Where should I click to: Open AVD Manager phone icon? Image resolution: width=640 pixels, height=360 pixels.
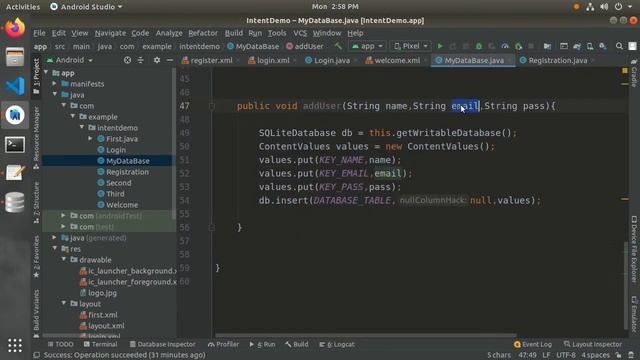click(590, 46)
